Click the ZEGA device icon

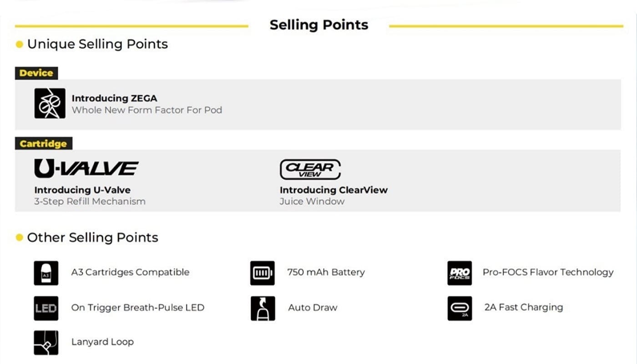click(x=50, y=104)
